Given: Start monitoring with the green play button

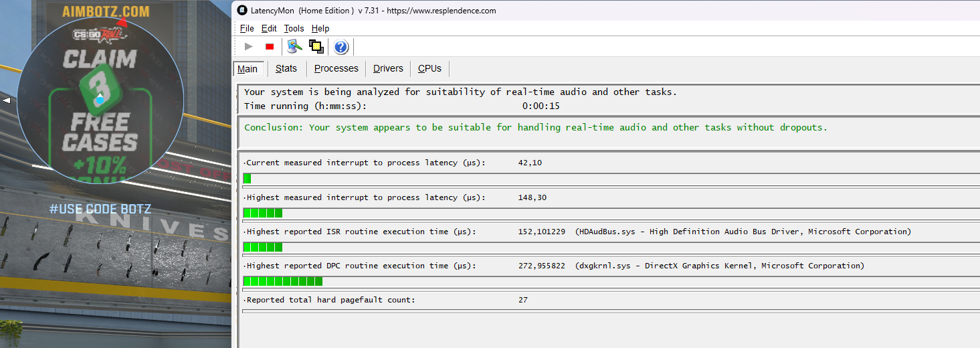Looking at the screenshot, I should coord(249,46).
